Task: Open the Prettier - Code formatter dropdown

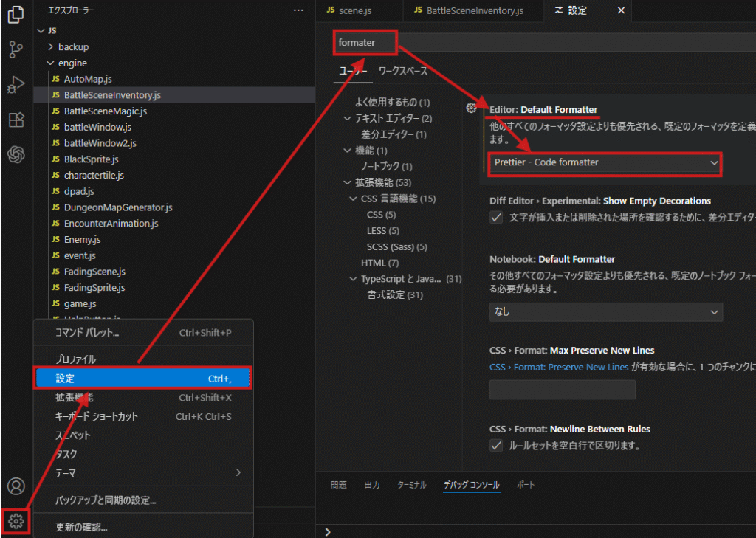Action: (x=605, y=162)
